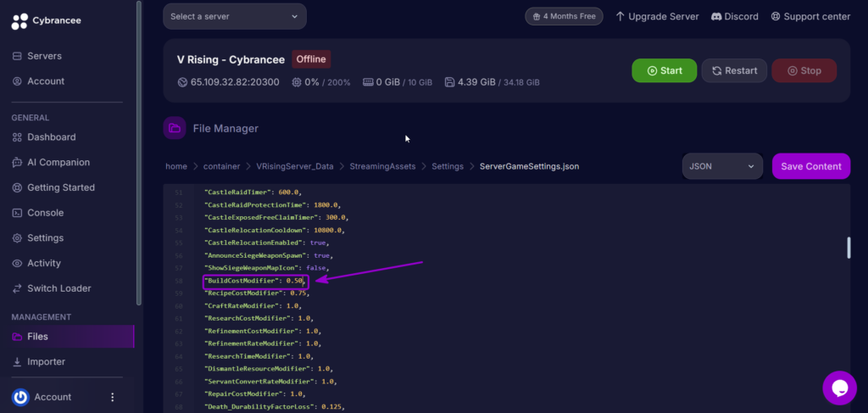Click the "RefinementRateModifier" line
The image size is (868, 413).
coord(263,343)
